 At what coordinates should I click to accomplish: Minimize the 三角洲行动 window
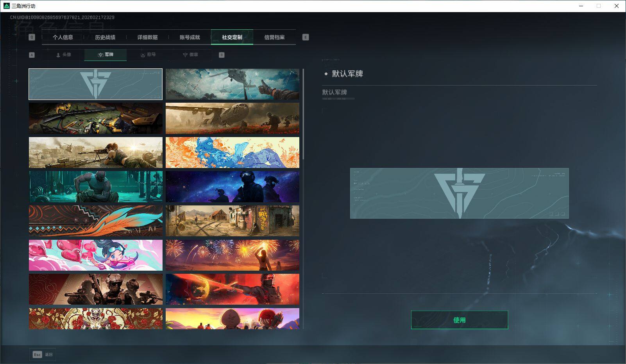[x=581, y=6]
